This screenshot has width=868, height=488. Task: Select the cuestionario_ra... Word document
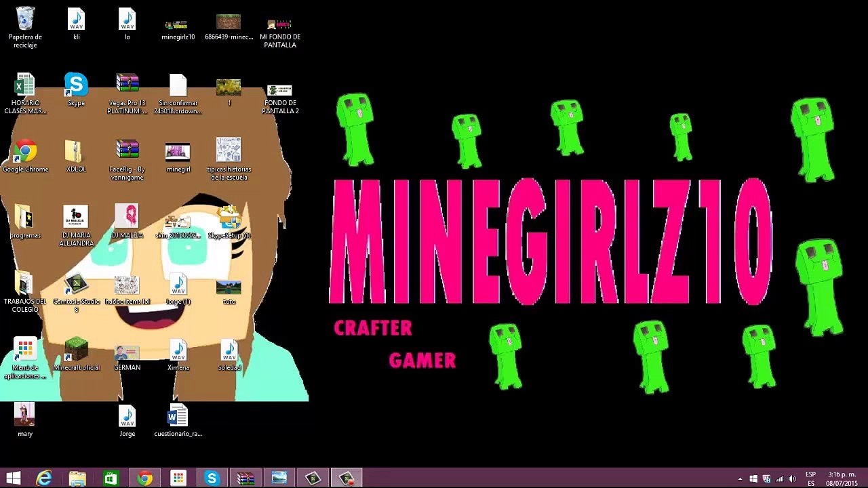click(x=178, y=421)
